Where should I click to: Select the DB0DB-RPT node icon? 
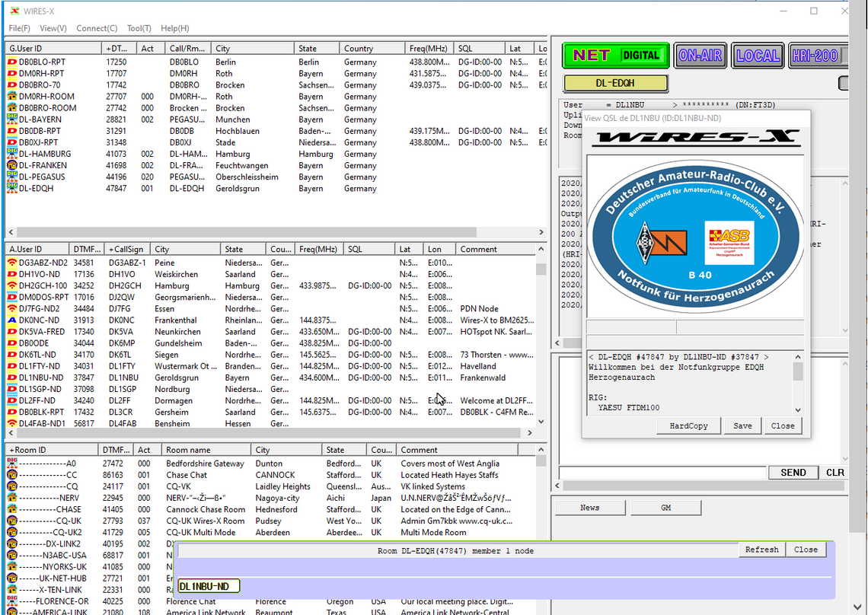click(x=12, y=131)
